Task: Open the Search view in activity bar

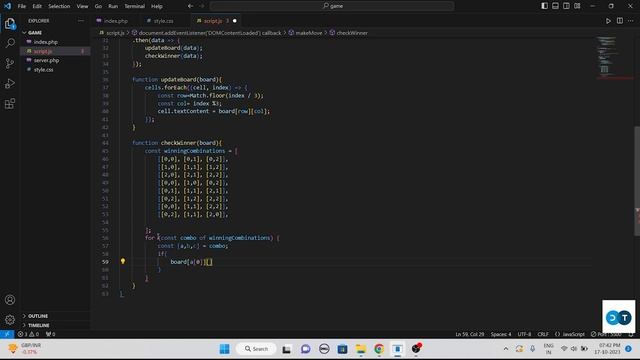Action: coord(10,43)
